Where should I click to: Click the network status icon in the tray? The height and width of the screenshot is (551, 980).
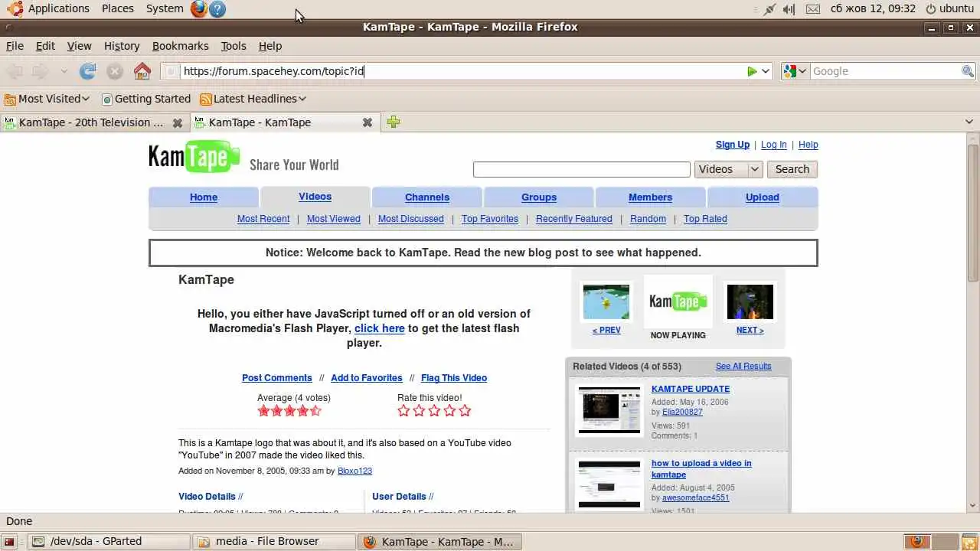click(769, 9)
